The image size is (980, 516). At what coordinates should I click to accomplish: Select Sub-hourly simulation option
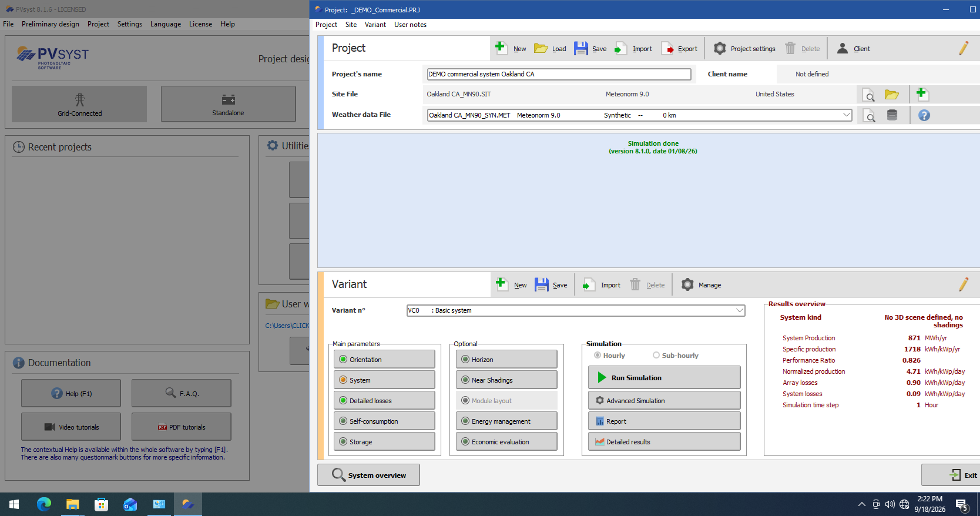(x=656, y=356)
